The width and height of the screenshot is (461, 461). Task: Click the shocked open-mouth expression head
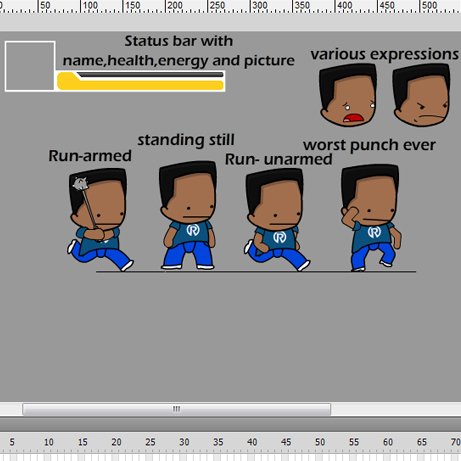(x=348, y=95)
